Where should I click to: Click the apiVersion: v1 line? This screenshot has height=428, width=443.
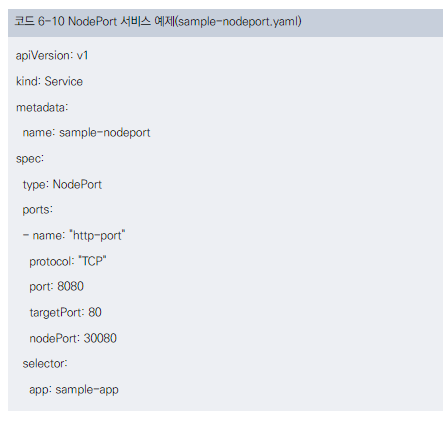point(52,55)
